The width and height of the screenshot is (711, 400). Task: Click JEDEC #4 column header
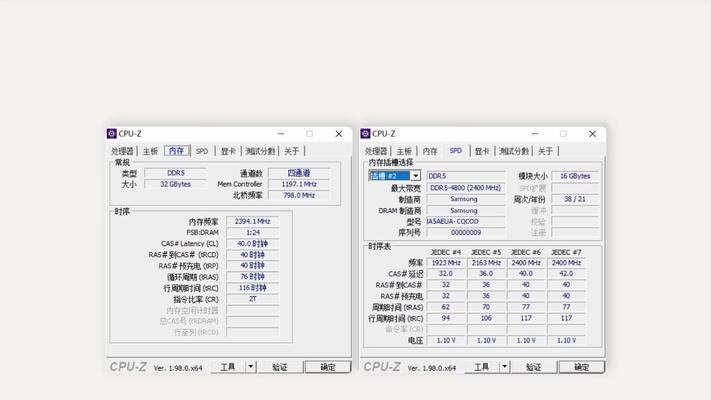pos(446,252)
